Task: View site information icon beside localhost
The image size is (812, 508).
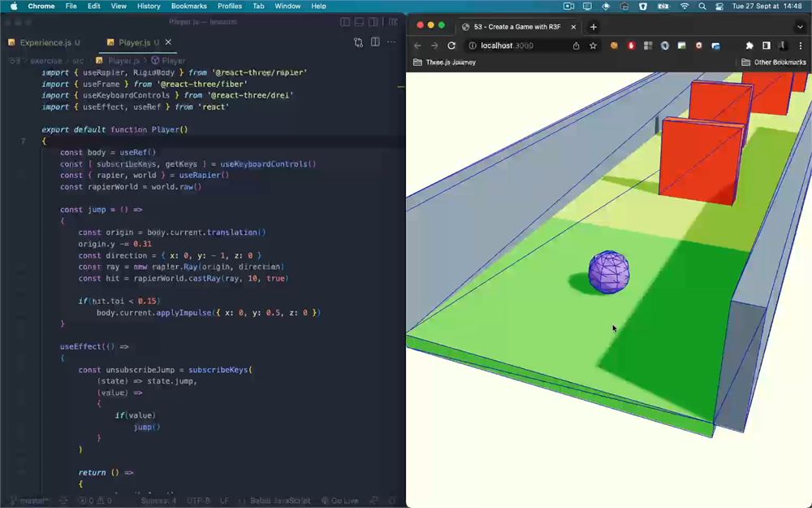Action: click(473, 46)
